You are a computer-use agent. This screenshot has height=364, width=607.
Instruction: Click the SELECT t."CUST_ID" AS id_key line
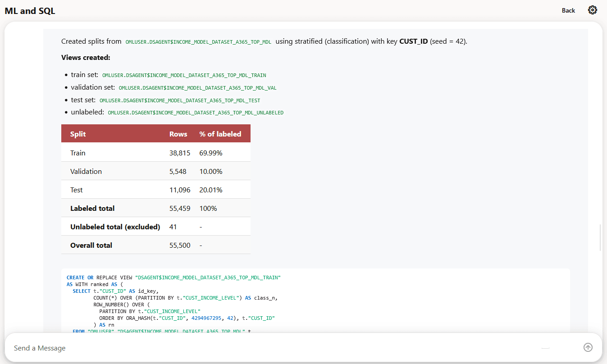pyautogui.click(x=115, y=291)
